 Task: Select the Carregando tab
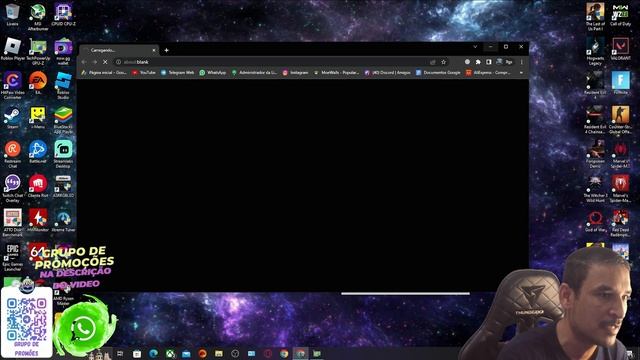[118, 50]
